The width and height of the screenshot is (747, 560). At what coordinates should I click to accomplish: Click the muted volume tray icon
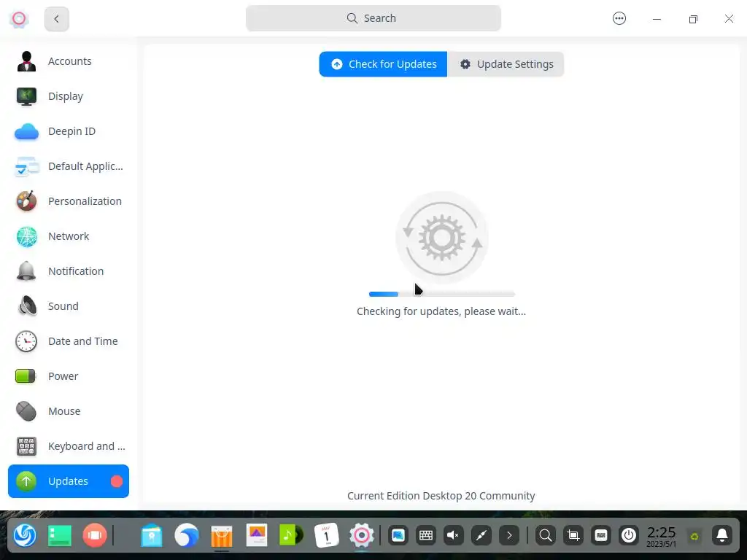click(x=454, y=536)
